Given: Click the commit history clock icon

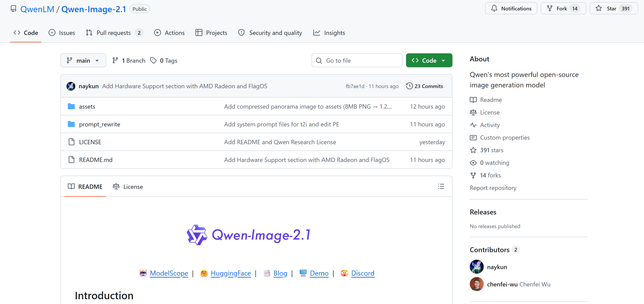Looking at the screenshot, I should coord(409,86).
